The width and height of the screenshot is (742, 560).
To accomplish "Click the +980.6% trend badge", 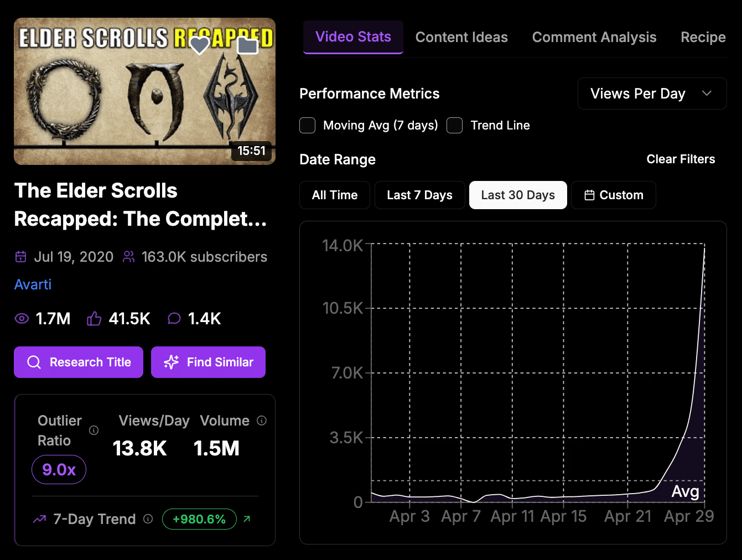I will coord(199,519).
